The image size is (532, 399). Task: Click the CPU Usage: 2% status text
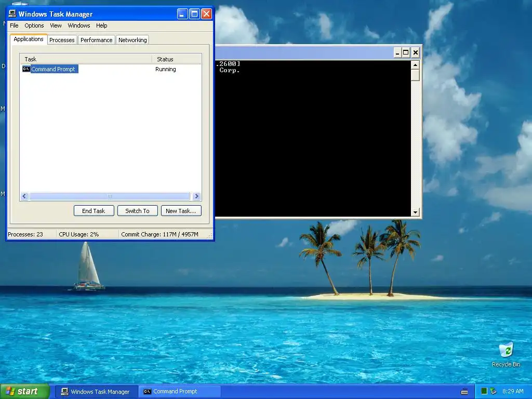click(x=79, y=234)
